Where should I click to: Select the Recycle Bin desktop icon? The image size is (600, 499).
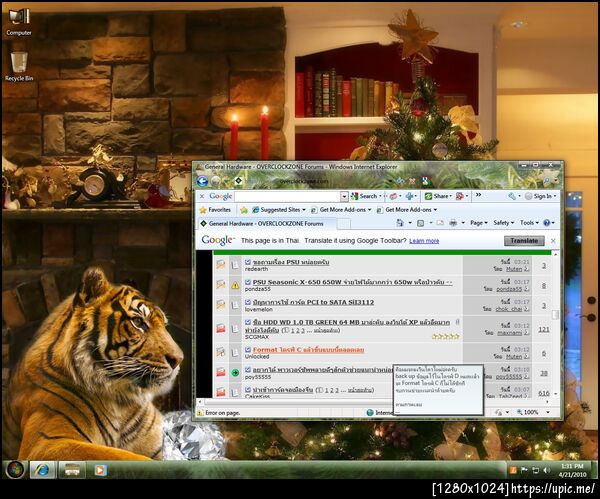(x=19, y=67)
